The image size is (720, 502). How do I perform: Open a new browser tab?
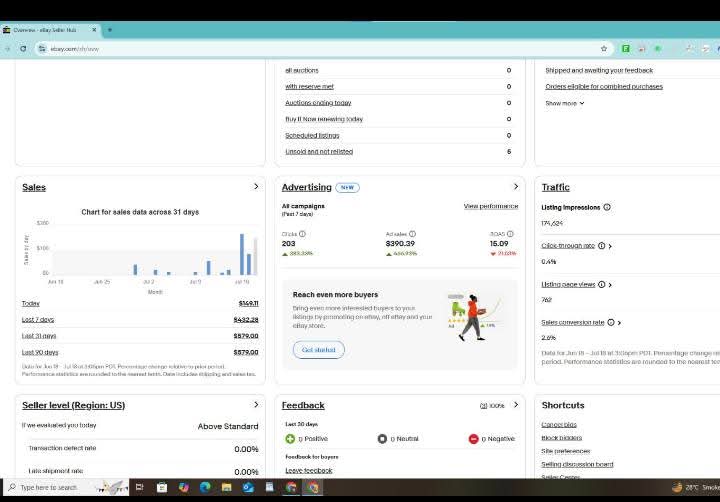110,30
